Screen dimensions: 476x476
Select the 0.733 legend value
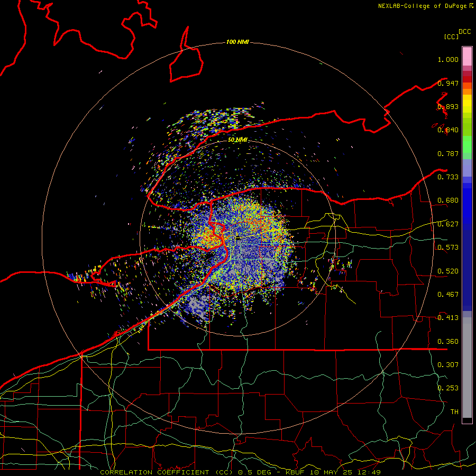point(448,177)
